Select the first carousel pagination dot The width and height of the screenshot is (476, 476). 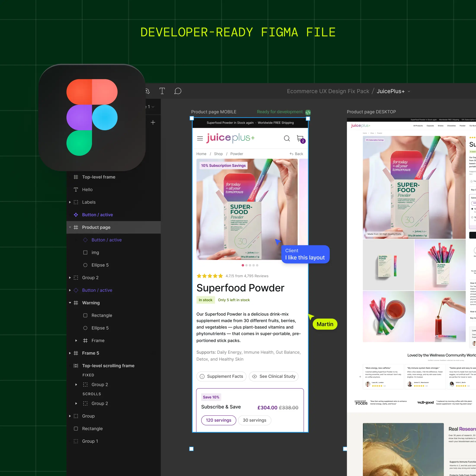pos(243,265)
